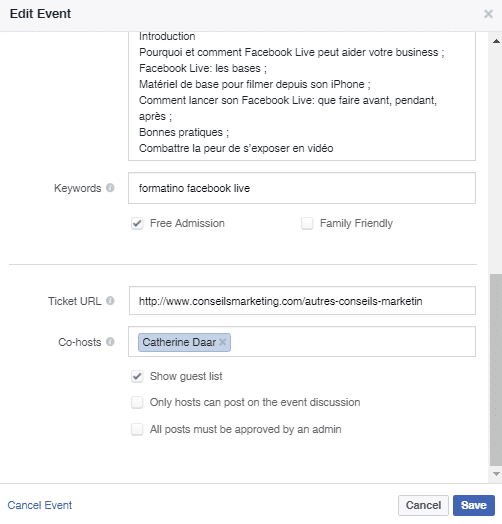Click the Ticket URL info icon
This screenshot has height=524, width=502.
coord(110,301)
